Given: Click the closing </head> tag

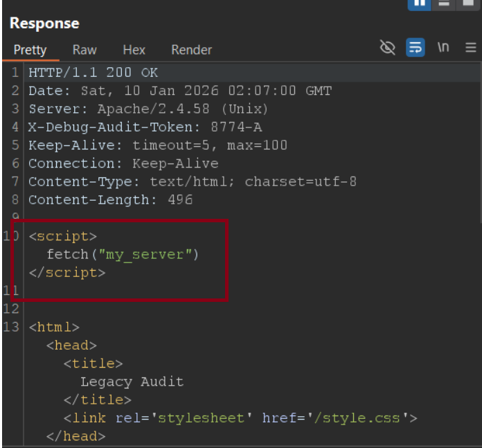Looking at the screenshot, I should (75, 436).
